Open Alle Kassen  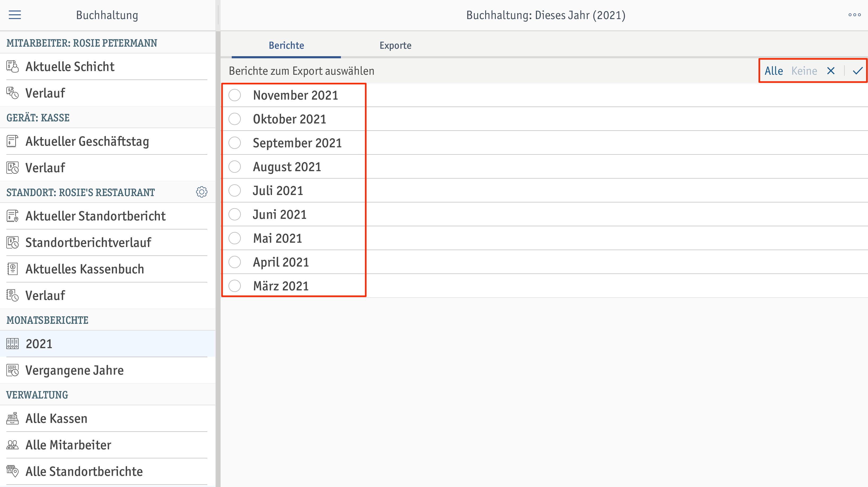[x=107, y=419]
